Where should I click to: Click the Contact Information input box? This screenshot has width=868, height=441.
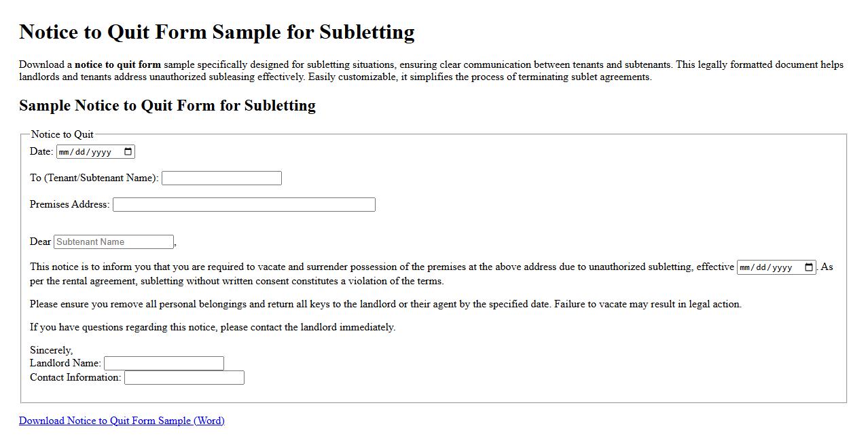184,377
